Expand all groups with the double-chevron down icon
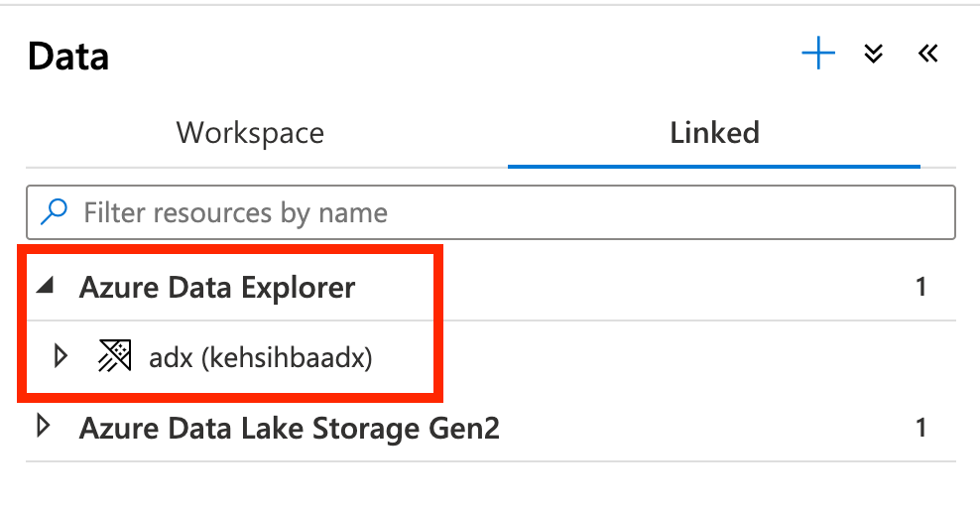 pos(874,54)
